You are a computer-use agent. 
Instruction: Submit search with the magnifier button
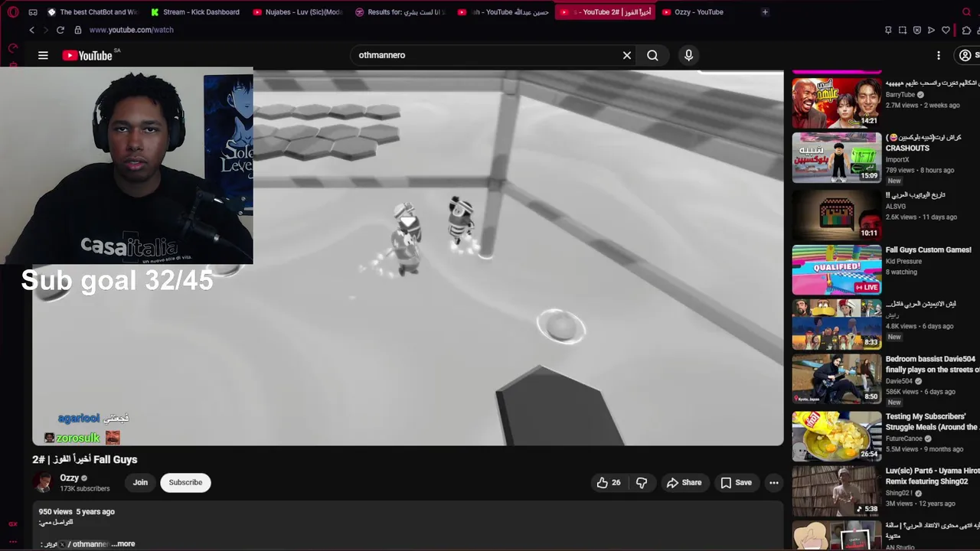coord(652,55)
